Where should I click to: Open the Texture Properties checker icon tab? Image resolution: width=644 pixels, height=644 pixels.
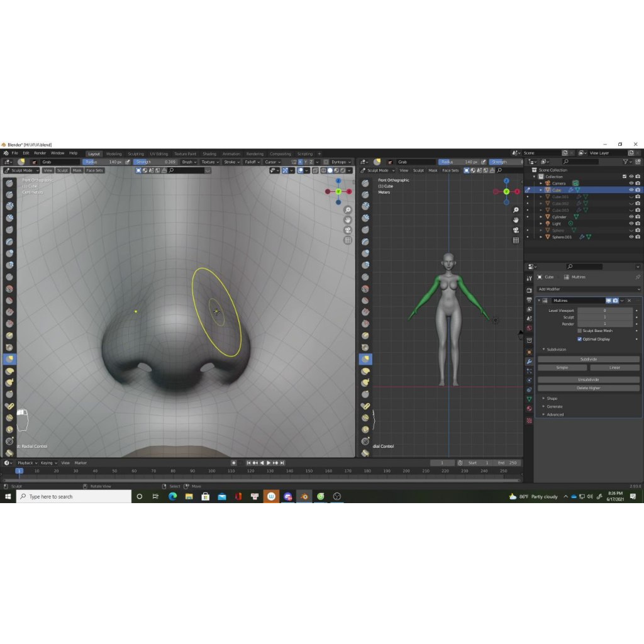[x=530, y=421]
